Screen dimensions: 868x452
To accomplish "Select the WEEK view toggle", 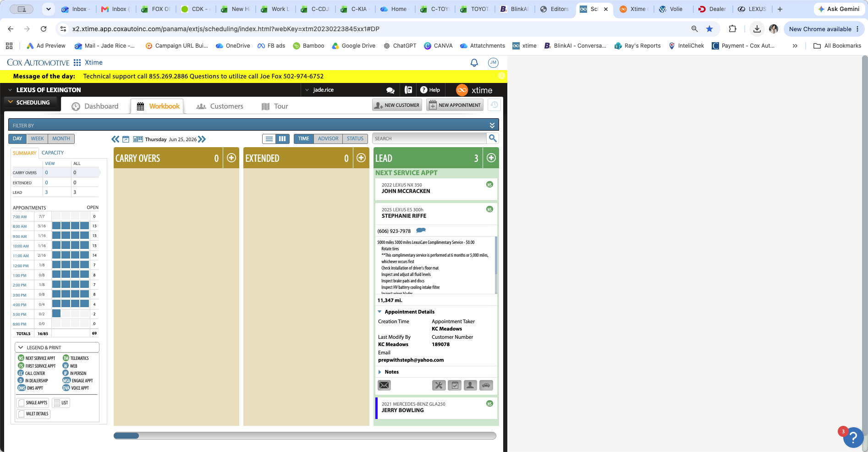I will [38, 138].
